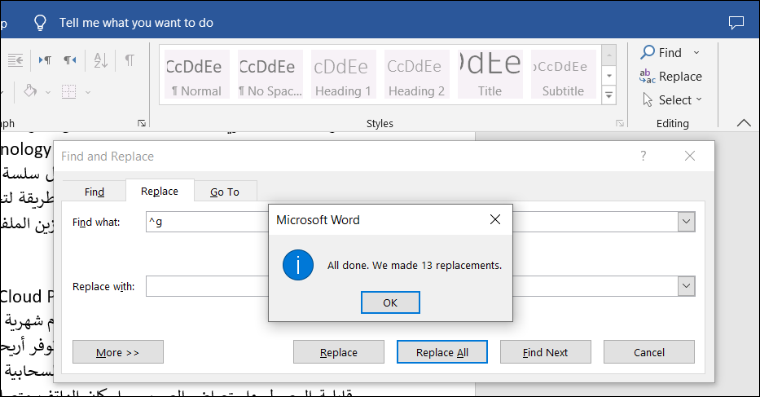Set right-to-left text direction

(x=70, y=60)
